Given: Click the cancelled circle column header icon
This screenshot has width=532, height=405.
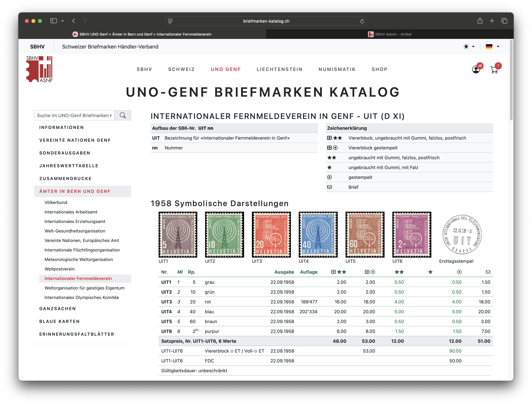Looking at the screenshot, I should (459, 272).
